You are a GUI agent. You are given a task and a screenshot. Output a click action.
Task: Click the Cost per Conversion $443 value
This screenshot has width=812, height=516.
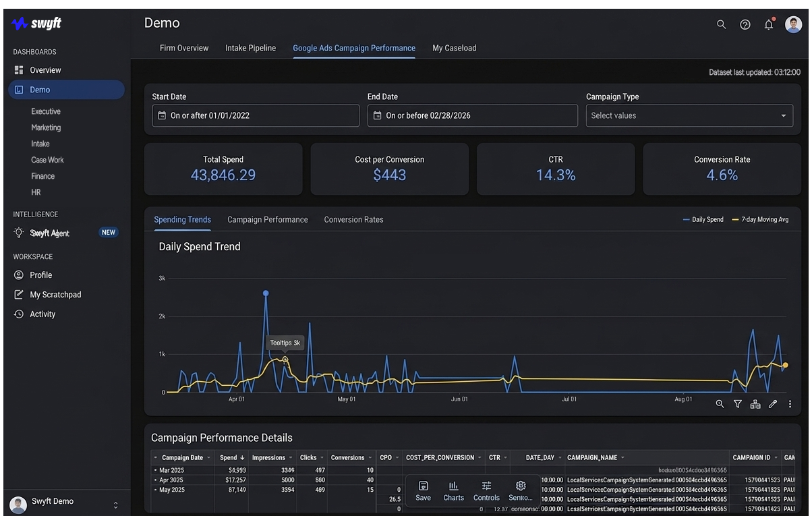click(x=390, y=175)
